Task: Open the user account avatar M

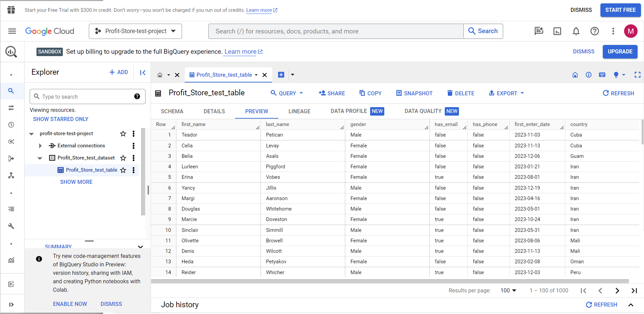Action: pos(630,31)
